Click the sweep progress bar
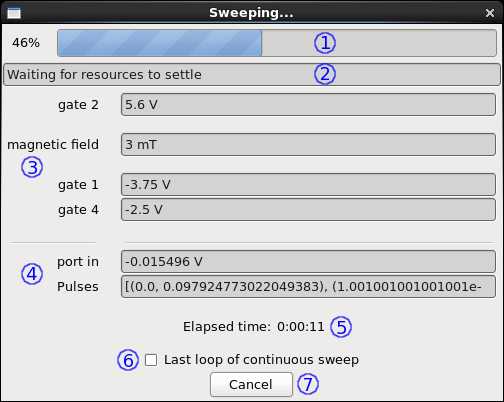The height and width of the screenshot is (402, 504). [277, 43]
